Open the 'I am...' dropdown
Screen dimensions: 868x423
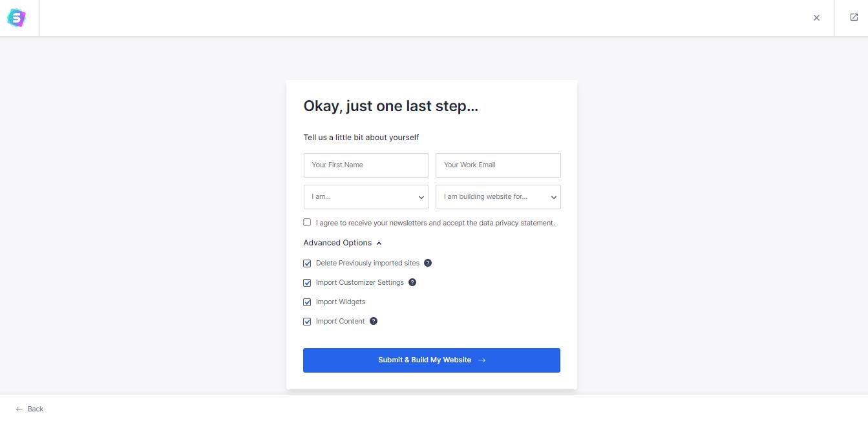click(366, 197)
